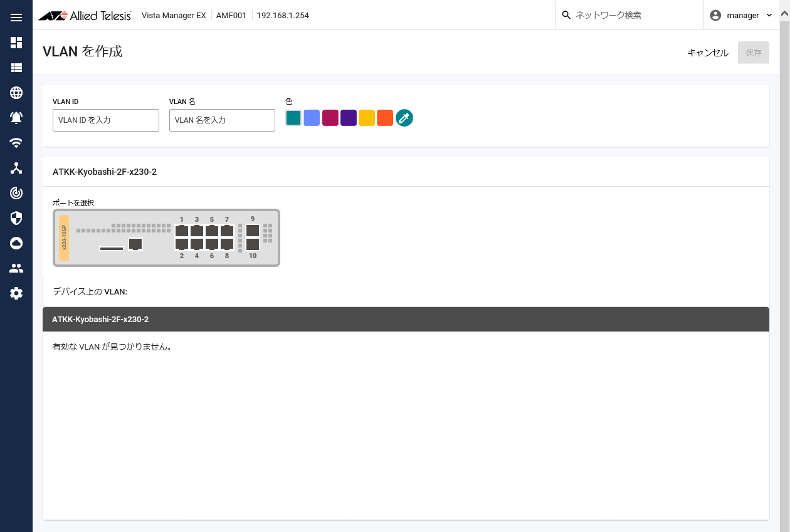This screenshot has width=790, height=532.
Task: Choose the purple color swatch
Action: click(349, 118)
